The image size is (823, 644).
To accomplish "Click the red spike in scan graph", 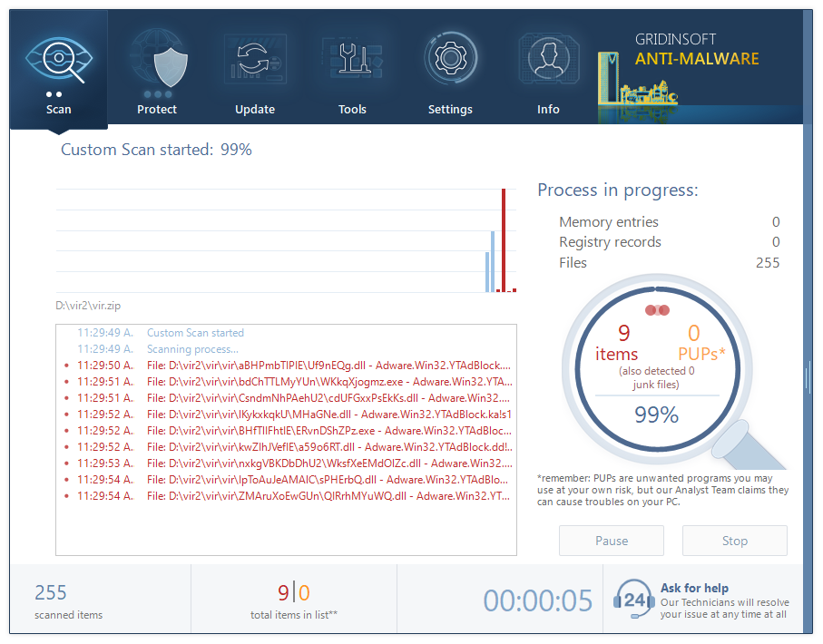I will tap(504, 240).
